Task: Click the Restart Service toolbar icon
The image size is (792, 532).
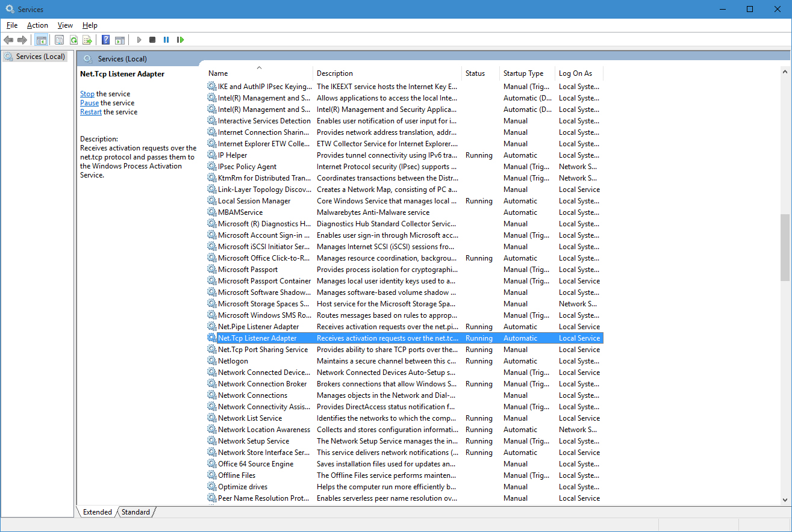Action: pyautogui.click(x=180, y=40)
